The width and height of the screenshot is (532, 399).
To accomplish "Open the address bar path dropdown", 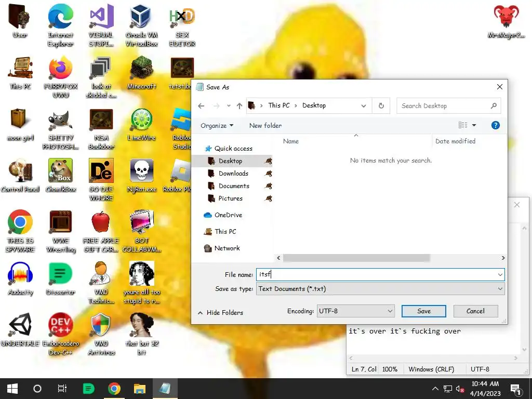I will coord(364,106).
